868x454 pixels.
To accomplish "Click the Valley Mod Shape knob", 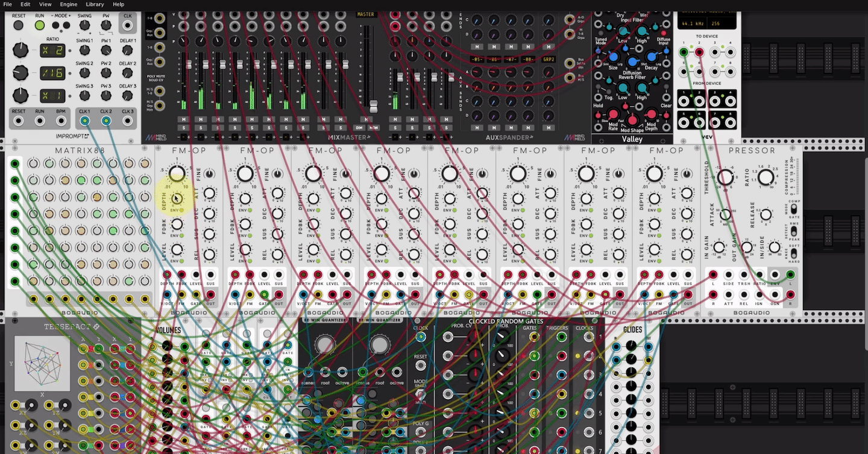I will tap(632, 120).
